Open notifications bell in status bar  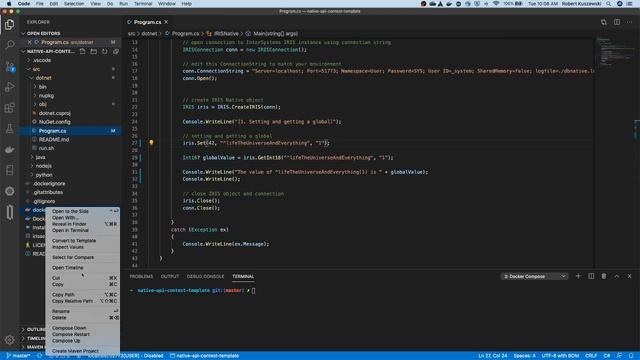coord(631,356)
